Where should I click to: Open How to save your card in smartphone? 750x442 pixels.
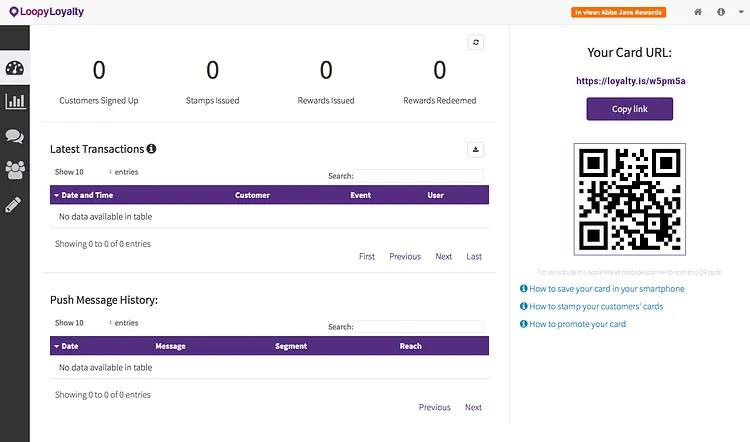click(607, 288)
